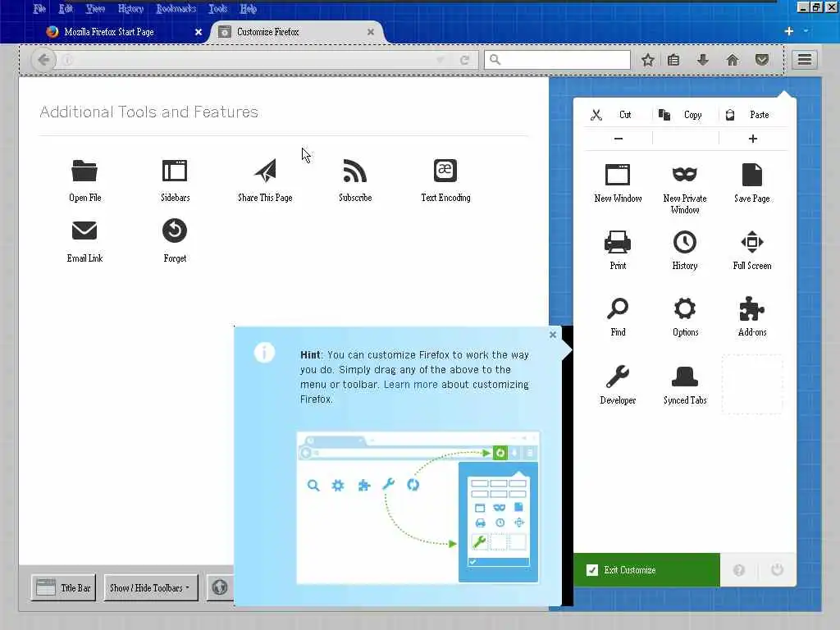Click the hint info circle icon
The width and height of the screenshot is (840, 630).
[264, 353]
